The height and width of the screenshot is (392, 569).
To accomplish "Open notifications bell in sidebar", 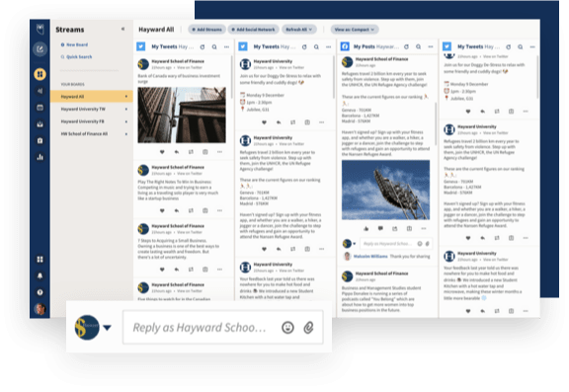I will (40, 275).
